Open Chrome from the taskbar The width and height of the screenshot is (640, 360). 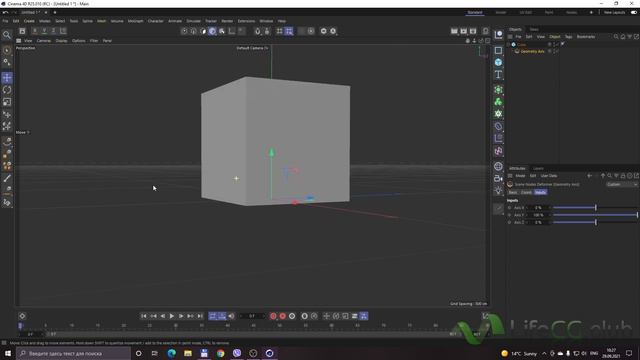pyautogui.click(x=220, y=353)
